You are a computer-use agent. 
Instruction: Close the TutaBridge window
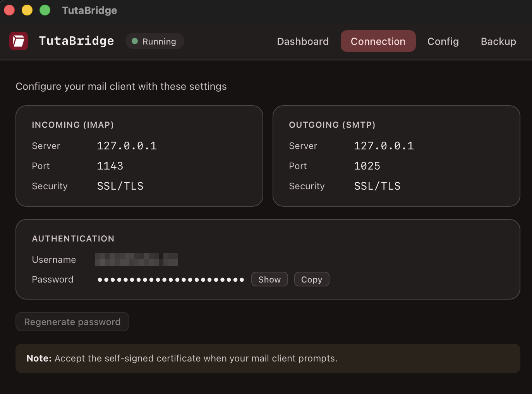(9, 10)
